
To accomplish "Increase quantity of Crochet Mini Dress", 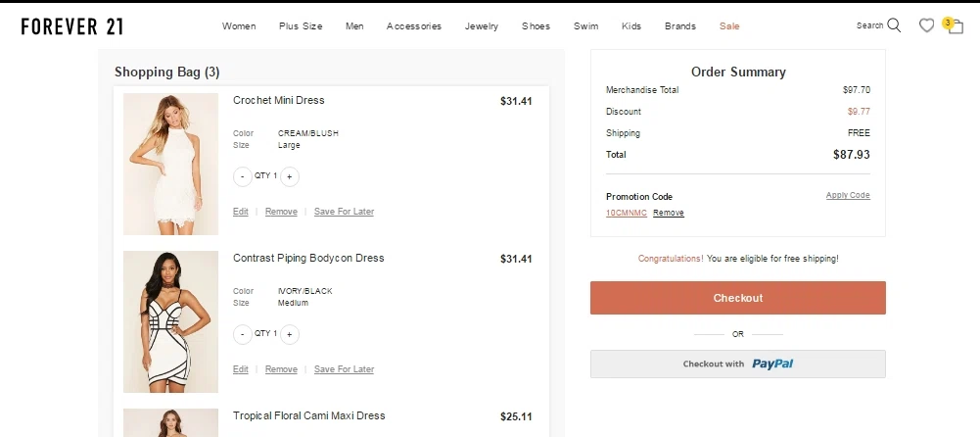I will [290, 177].
